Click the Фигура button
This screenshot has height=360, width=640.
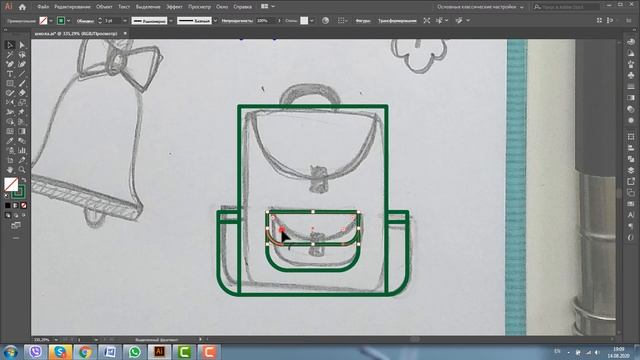click(x=362, y=20)
